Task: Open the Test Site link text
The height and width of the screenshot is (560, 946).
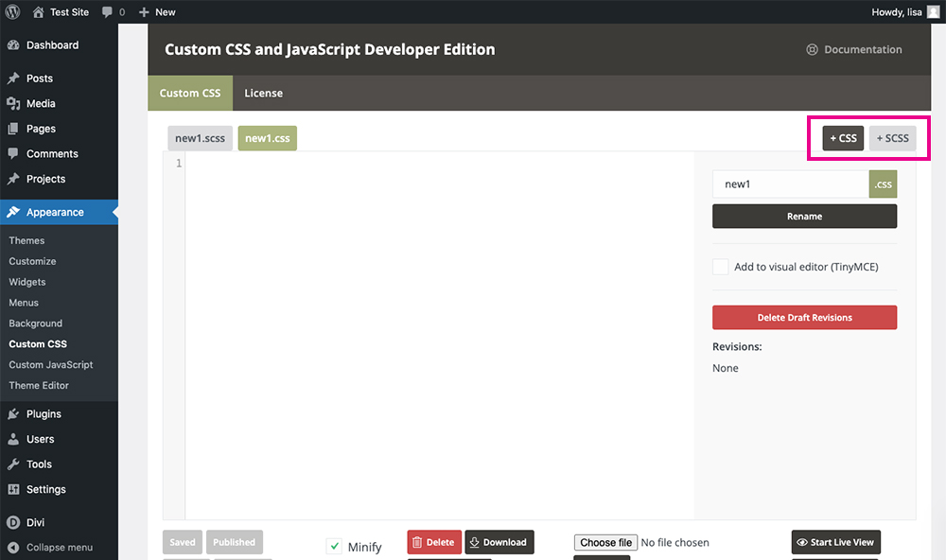Action: click(69, 12)
